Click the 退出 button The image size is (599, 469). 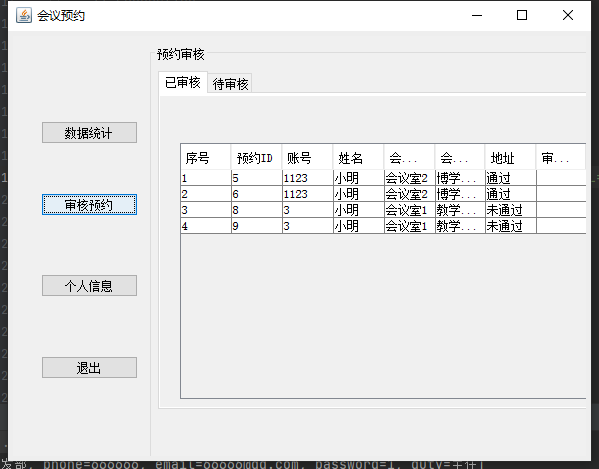coord(89,367)
